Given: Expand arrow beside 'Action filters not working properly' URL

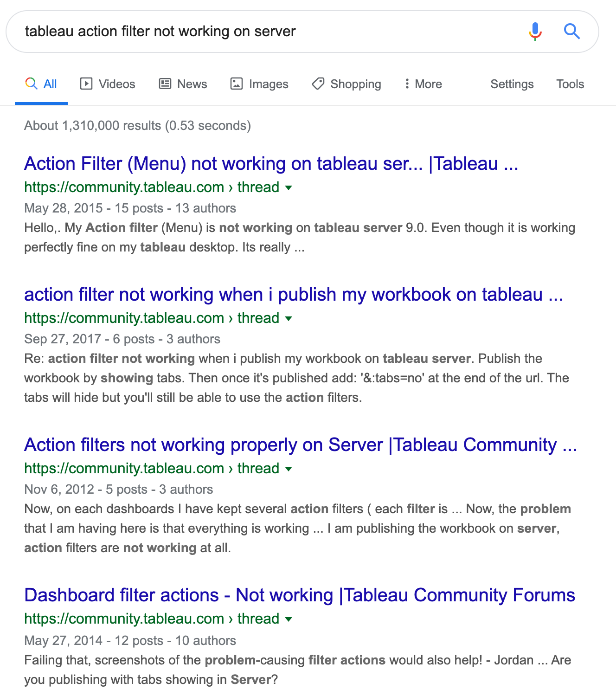Looking at the screenshot, I should click(x=289, y=469).
